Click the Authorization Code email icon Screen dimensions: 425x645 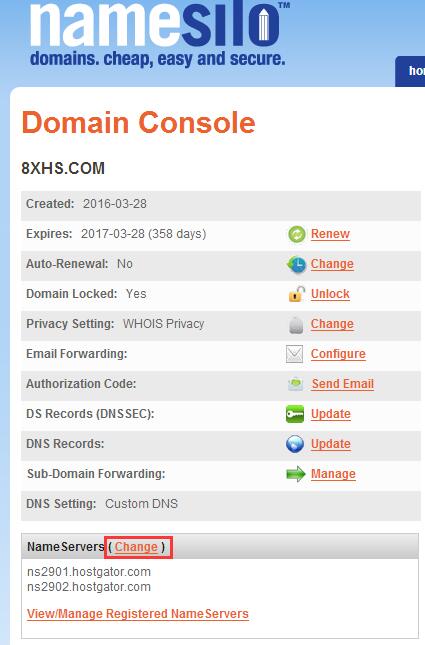click(x=295, y=384)
